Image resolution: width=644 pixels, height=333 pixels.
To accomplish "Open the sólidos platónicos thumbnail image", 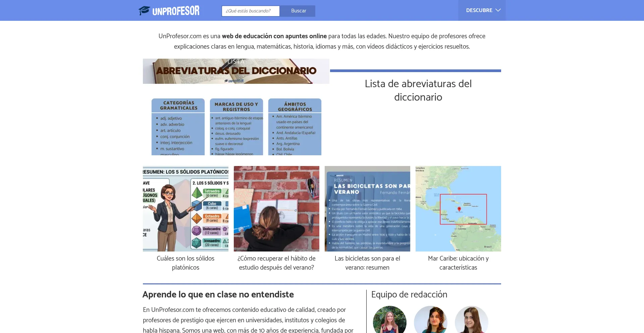I will (x=185, y=209).
